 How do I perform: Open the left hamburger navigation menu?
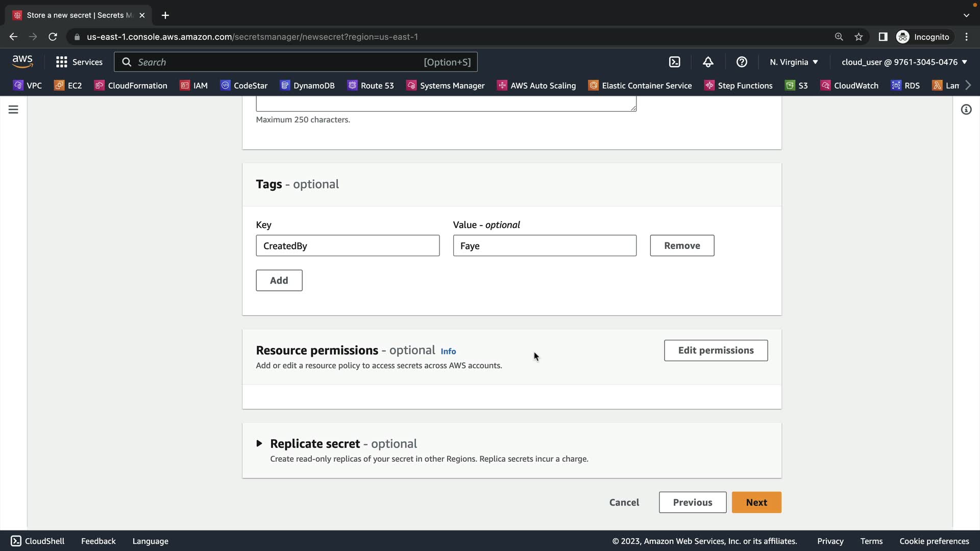tap(13, 110)
